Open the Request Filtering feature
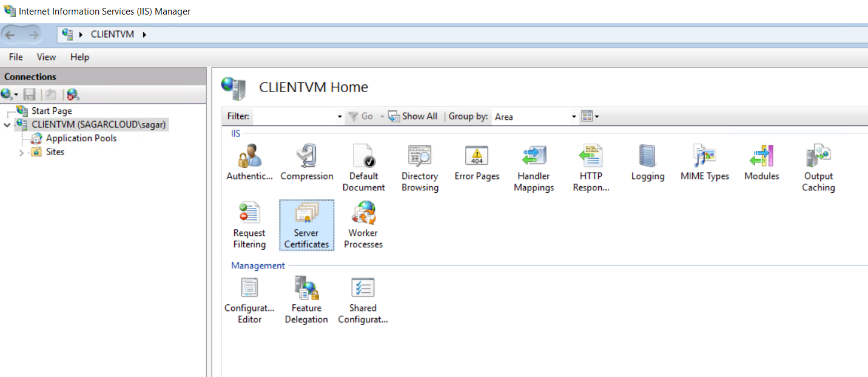This screenshot has width=868, height=377. click(249, 225)
